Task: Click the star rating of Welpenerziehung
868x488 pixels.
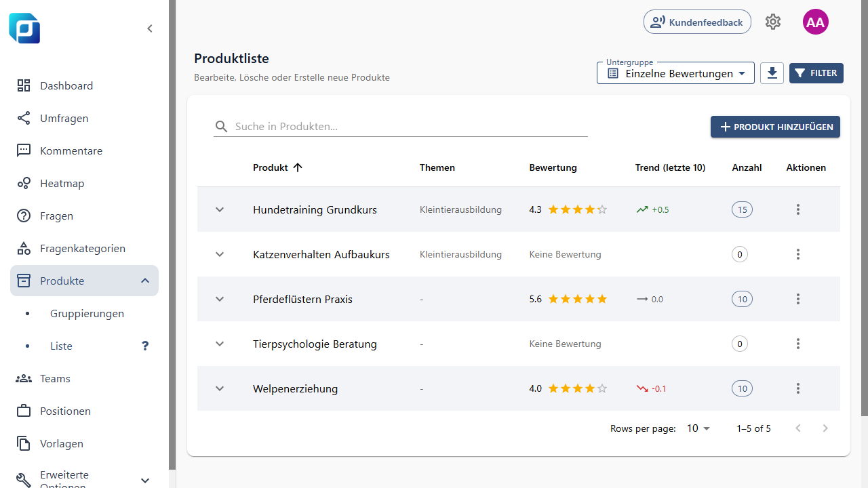Action: [x=578, y=388]
